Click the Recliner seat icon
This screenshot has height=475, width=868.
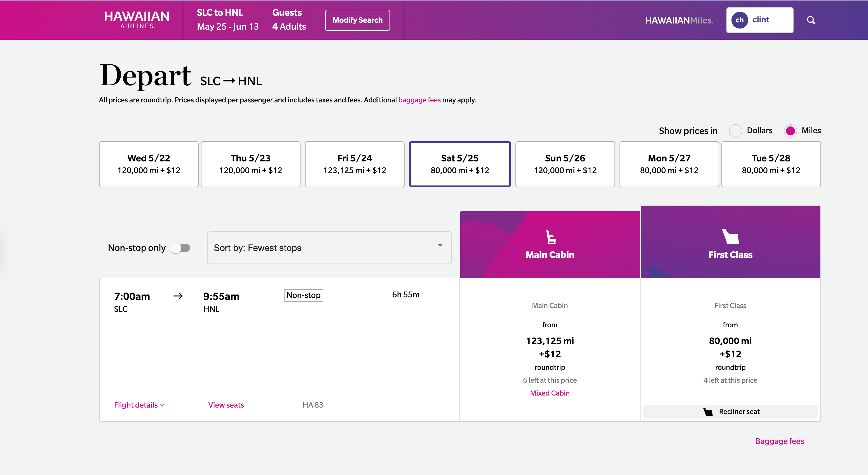click(708, 411)
